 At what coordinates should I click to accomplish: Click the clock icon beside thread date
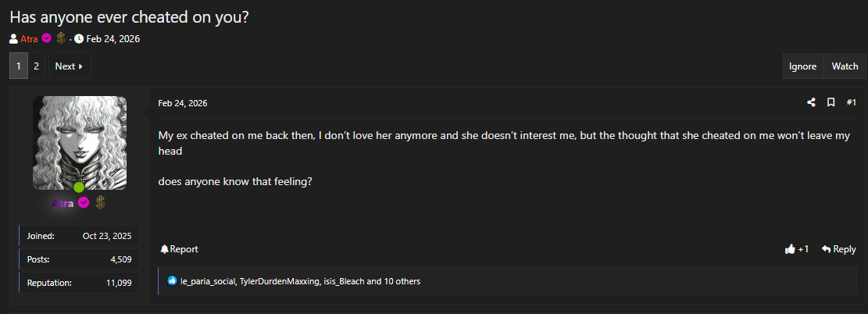(79, 39)
